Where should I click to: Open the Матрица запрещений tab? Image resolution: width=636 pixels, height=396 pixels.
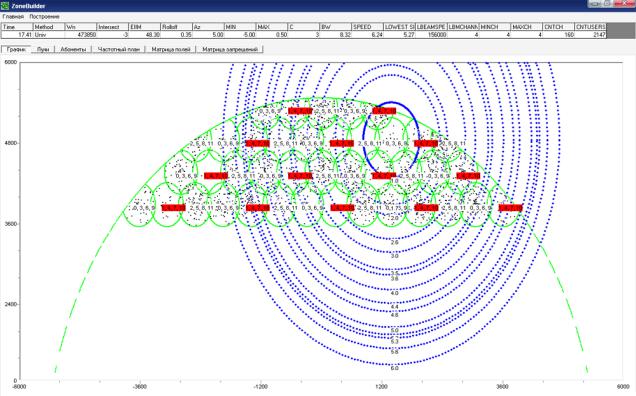point(230,49)
